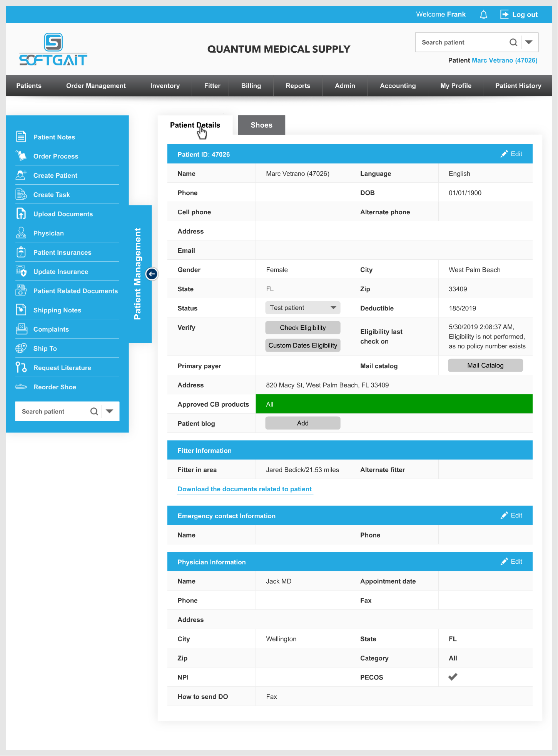Click the green Approved CB products bar
The image size is (558, 756).
click(394, 404)
